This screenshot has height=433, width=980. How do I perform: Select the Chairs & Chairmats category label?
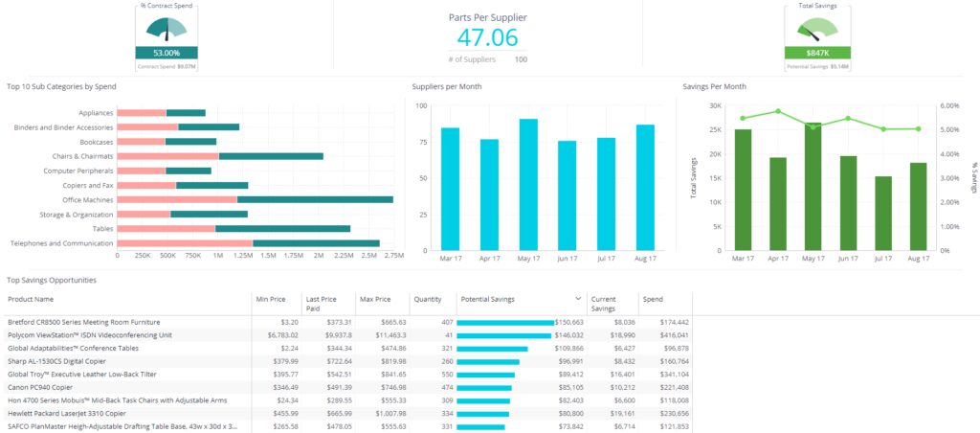coord(82,156)
